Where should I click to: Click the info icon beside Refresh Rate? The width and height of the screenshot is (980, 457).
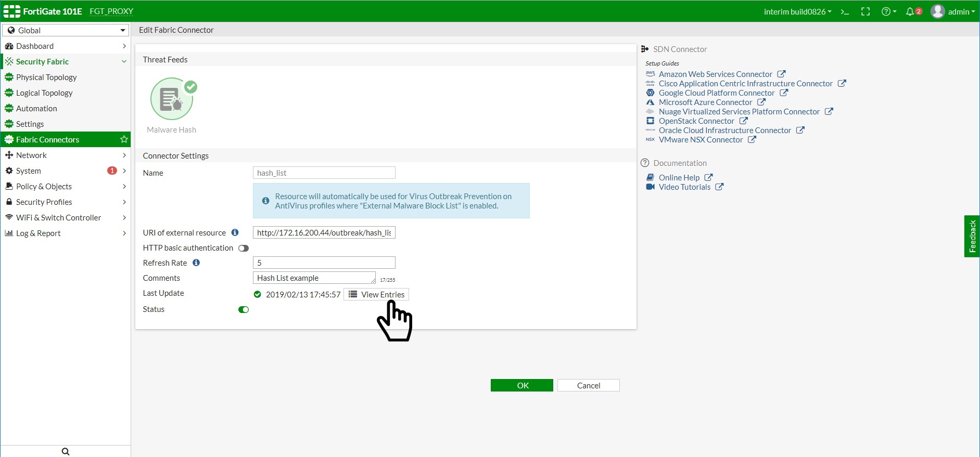[196, 263]
